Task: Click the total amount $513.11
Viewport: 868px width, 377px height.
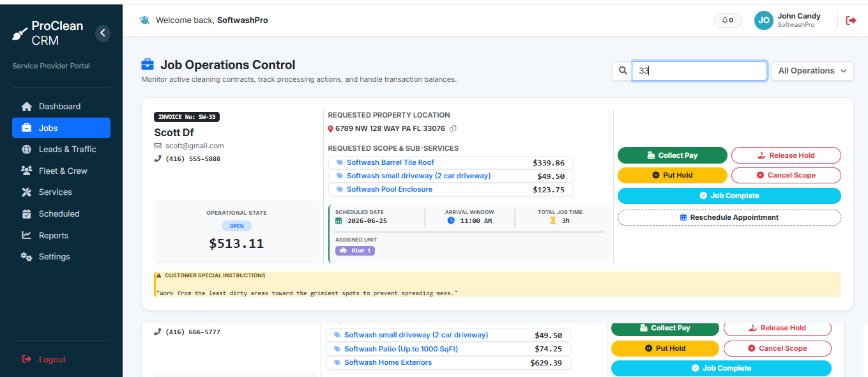Action: pos(236,243)
